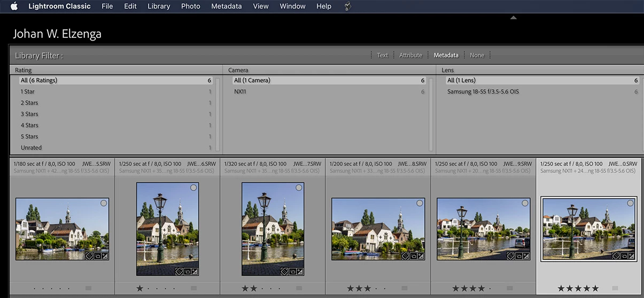This screenshot has width=644, height=298.
Task: Filter by '3 Stars' rating row
Action: 116,114
